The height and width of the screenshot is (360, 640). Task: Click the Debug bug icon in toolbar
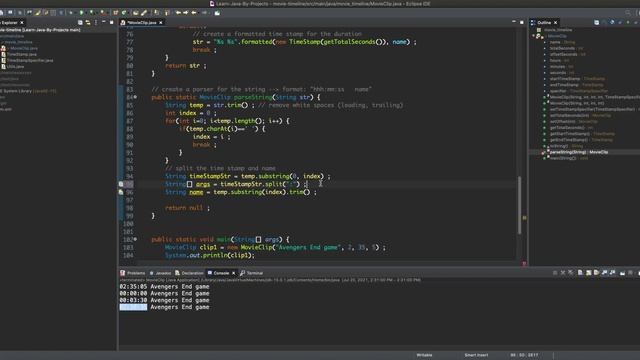[71, 13]
